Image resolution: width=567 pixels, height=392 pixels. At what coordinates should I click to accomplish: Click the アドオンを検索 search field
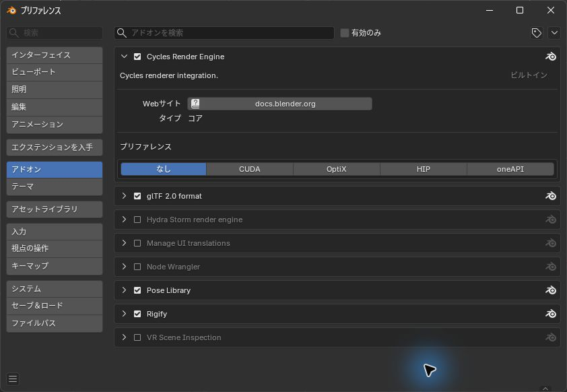tap(224, 33)
